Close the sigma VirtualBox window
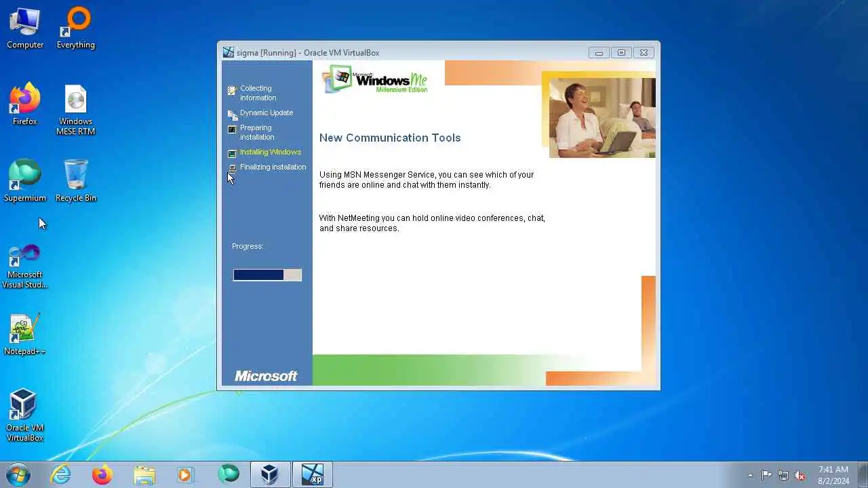Viewport: 868px width, 488px height. [644, 52]
